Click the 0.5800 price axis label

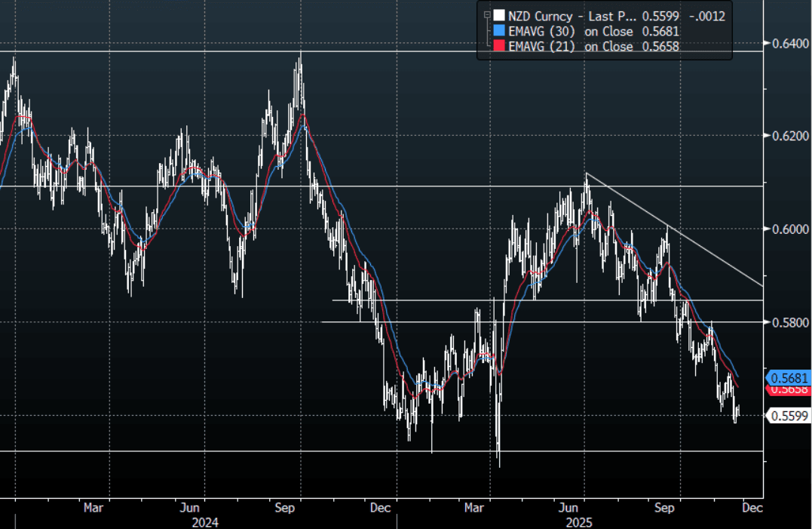pyautogui.click(x=787, y=322)
